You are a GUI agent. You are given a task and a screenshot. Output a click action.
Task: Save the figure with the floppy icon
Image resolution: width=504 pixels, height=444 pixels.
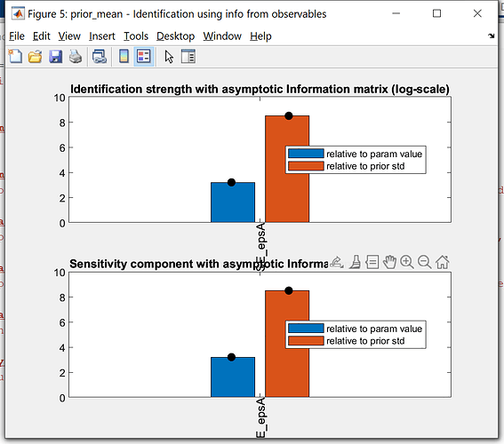pyautogui.click(x=55, y=57)
